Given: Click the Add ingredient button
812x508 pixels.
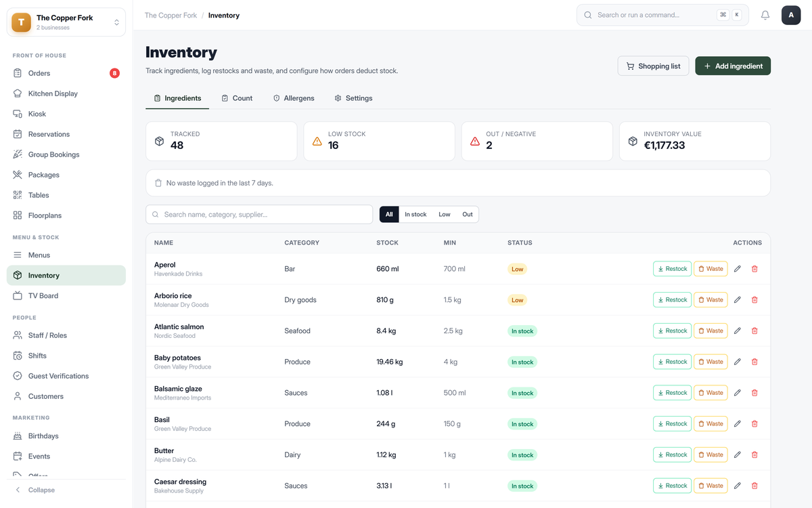Looking at the screenshot, I should point(733,66).
